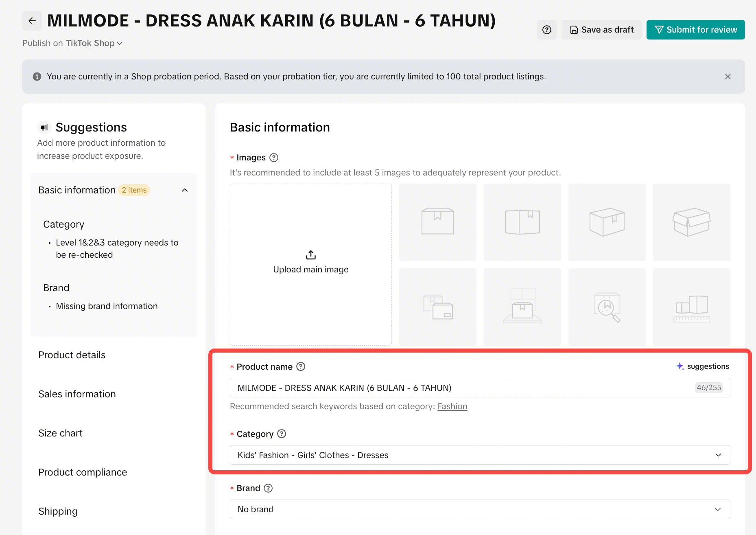The height and width of the screenshot is (535, 756).
Task: Dismiss the shop probation notice
Action: 728,77
